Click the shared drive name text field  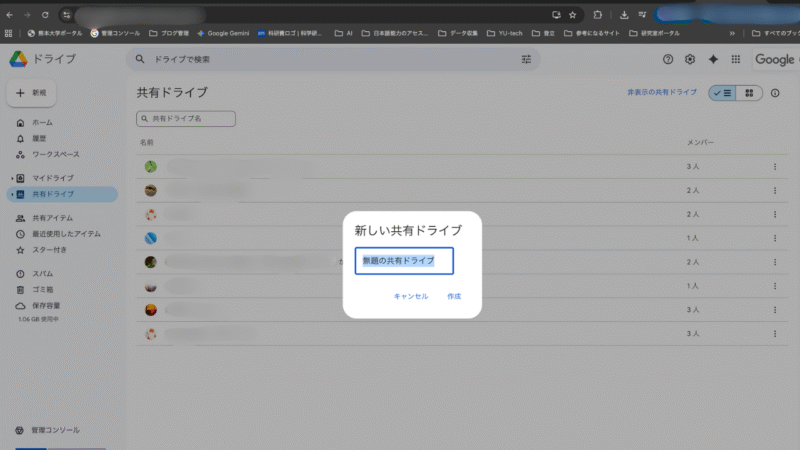(404, 261)
